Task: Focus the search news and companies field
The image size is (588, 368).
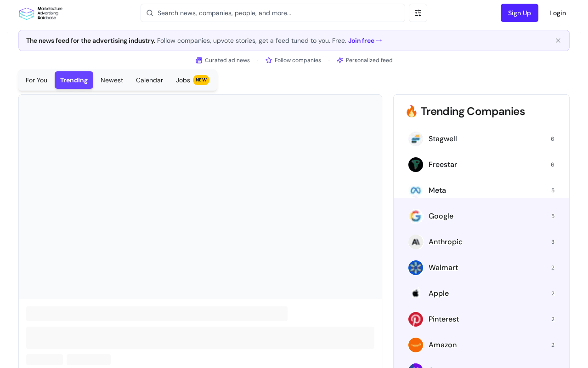Action: [x=273, y=13]
